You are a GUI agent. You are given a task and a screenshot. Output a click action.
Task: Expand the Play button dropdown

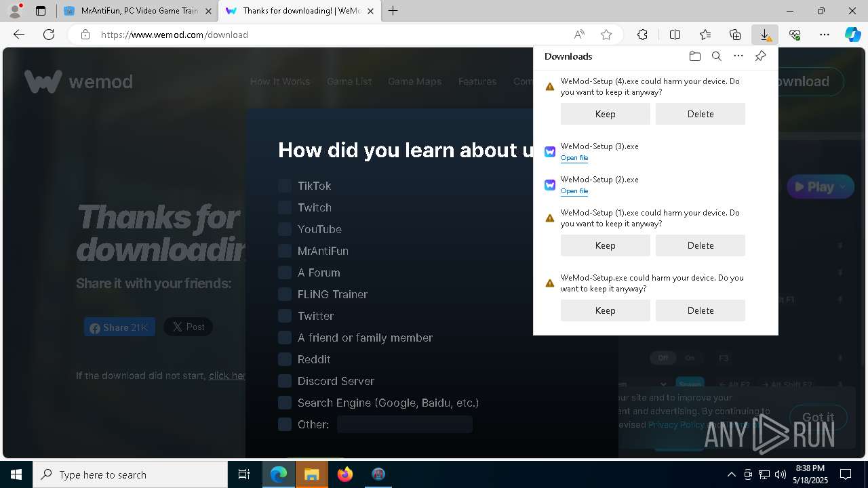[x=843, y=186]
